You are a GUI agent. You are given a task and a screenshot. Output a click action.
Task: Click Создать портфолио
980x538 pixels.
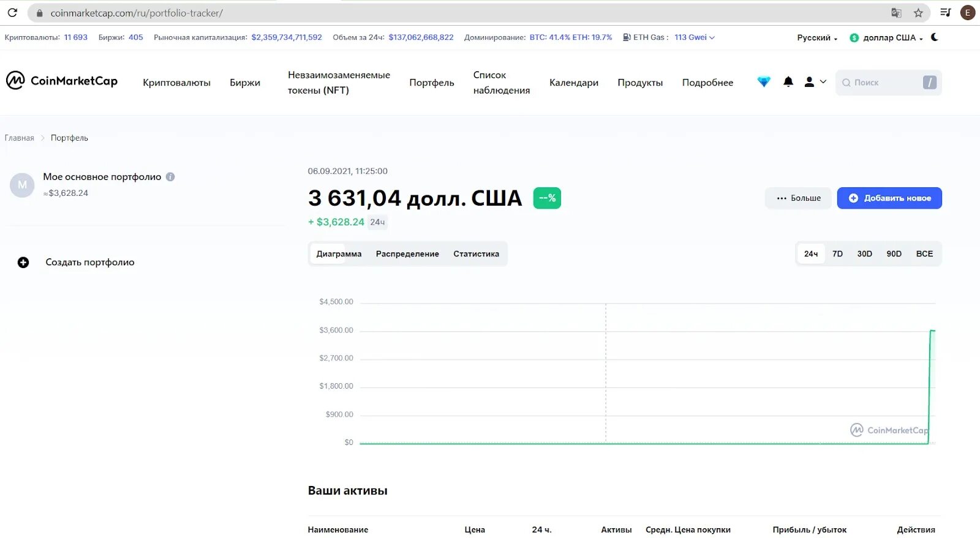pyautogui.click(x=90, y=263)
